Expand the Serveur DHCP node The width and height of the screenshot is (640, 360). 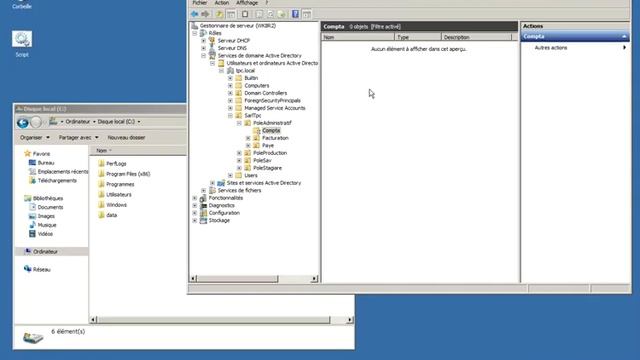[x=203, y=41]
